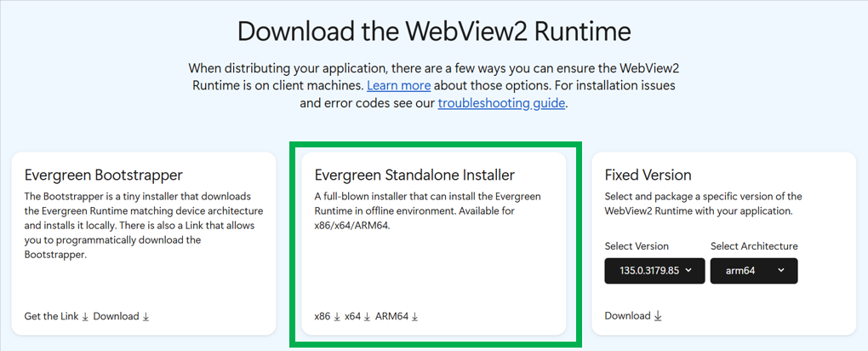Image resolution: width=868 pixels, height=351 pixels.
Task: Click the Download the WebView2 Runtime title
Action: 434,32
